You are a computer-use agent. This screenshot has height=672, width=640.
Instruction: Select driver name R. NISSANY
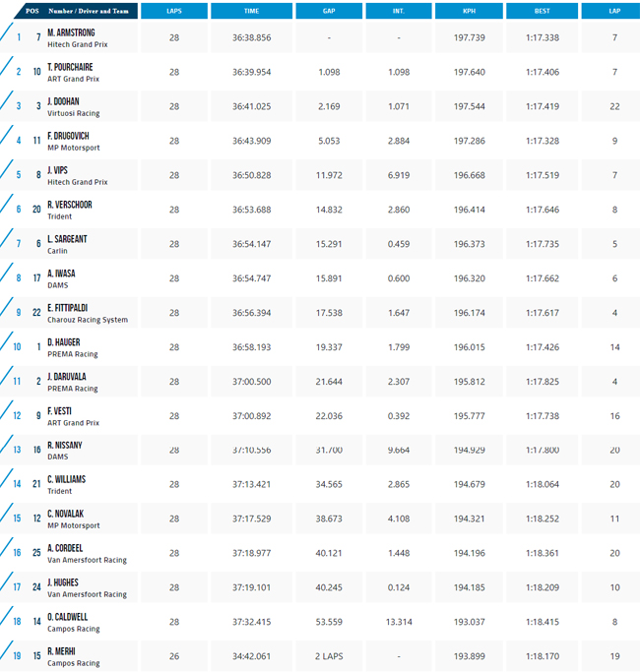(x=65, y=445)
